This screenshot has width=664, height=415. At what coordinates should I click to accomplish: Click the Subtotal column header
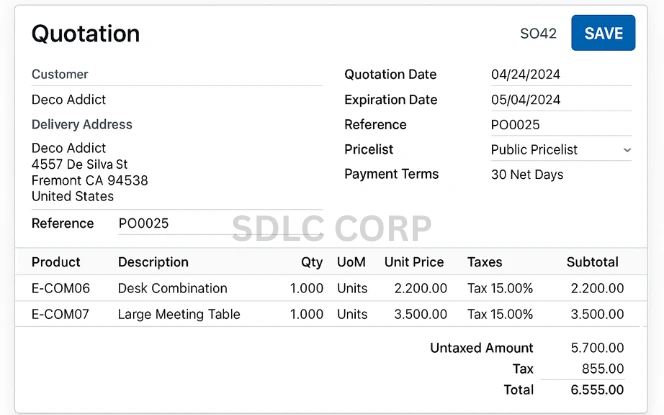click(592, 262)
